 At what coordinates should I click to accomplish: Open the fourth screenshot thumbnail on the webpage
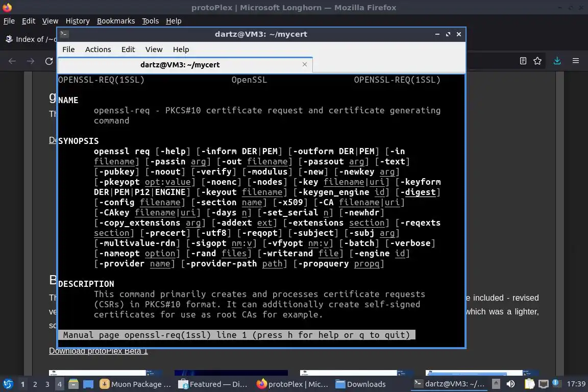482,373
